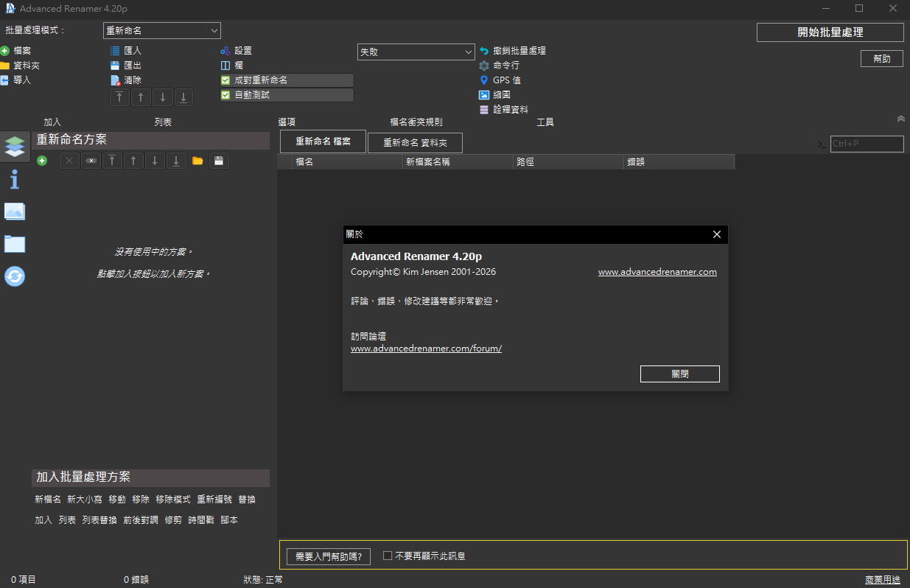910x588 pixels.
Task: Open the renaming methods layers sidebar icon
Action: [x=15, y=147]
